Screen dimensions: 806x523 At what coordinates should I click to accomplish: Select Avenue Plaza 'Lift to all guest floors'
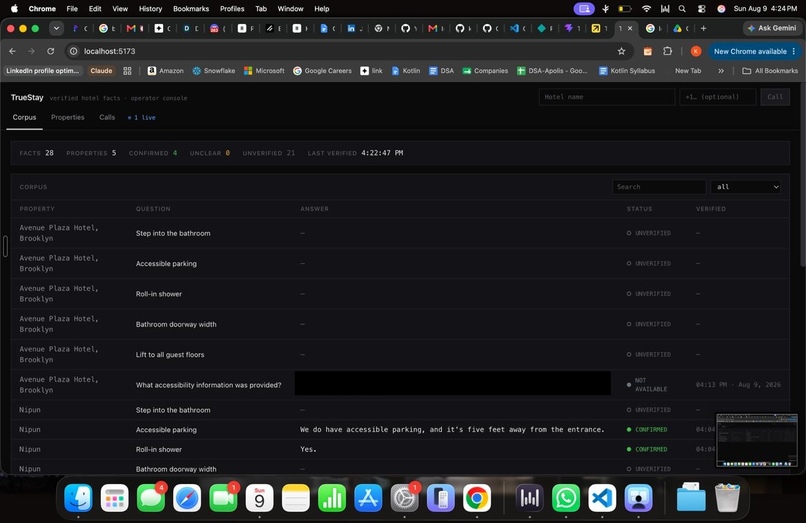[400, 354]
